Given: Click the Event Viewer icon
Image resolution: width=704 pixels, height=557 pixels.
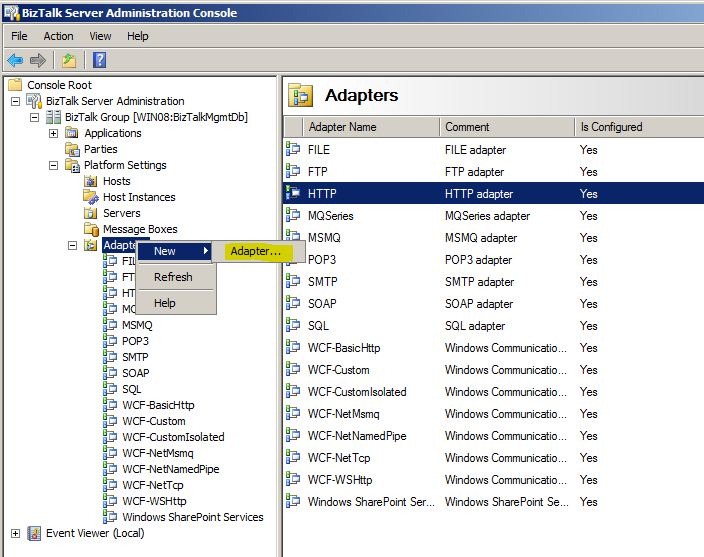Looking at the screenshot, I should 34,533.
